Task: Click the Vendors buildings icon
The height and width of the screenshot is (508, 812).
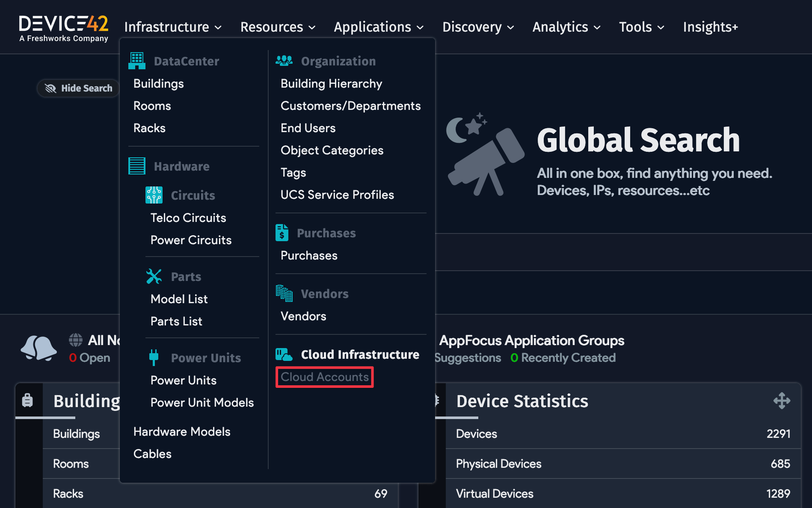Action: 284,294
